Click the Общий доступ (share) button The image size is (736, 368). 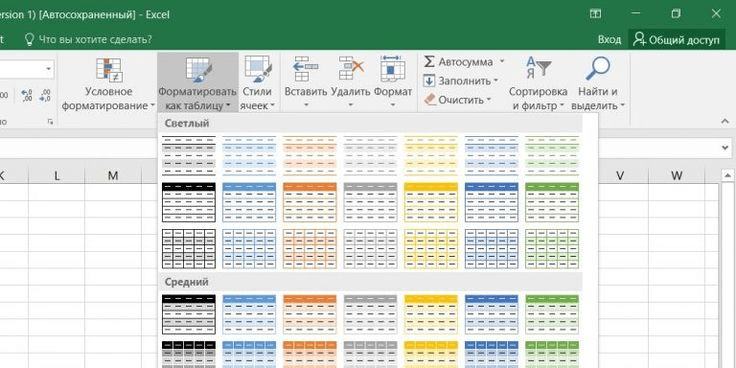(x=676, y=40)
